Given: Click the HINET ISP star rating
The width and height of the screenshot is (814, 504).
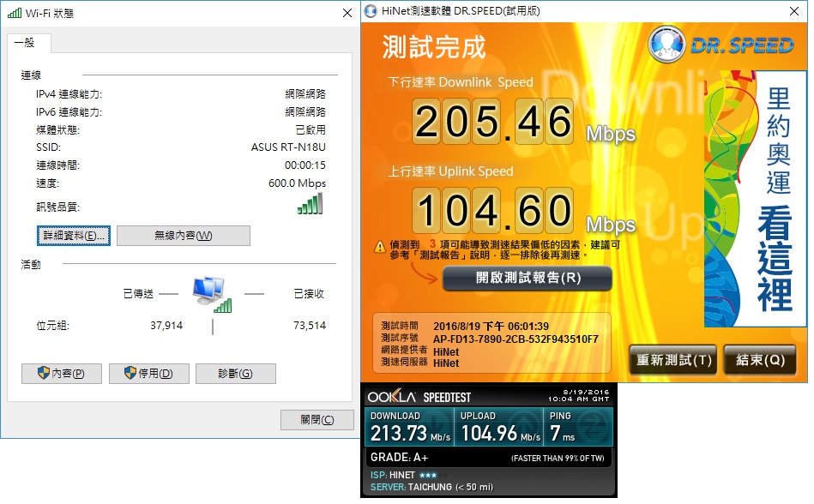Looking at the screenshot, I should [x=428, y=475].
